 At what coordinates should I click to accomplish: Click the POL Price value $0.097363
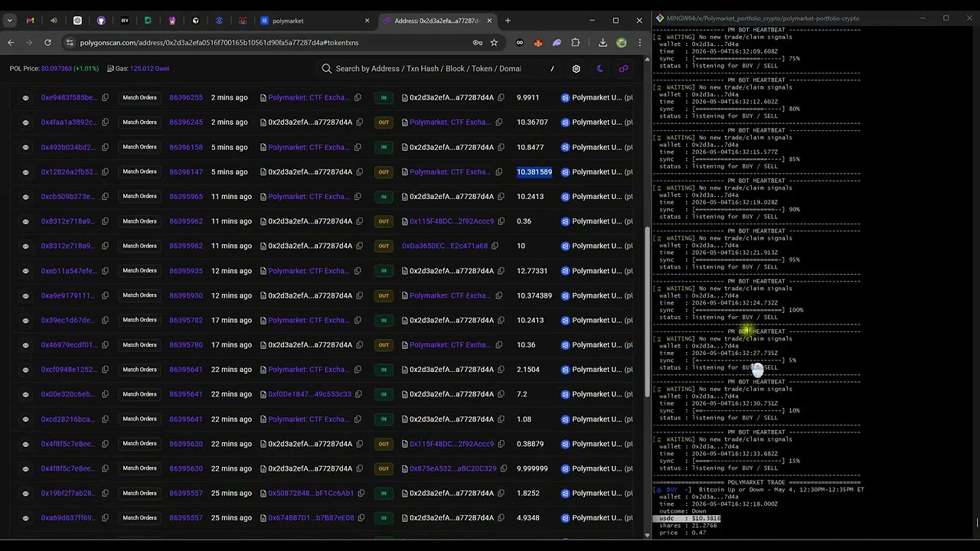click(57, 69)
